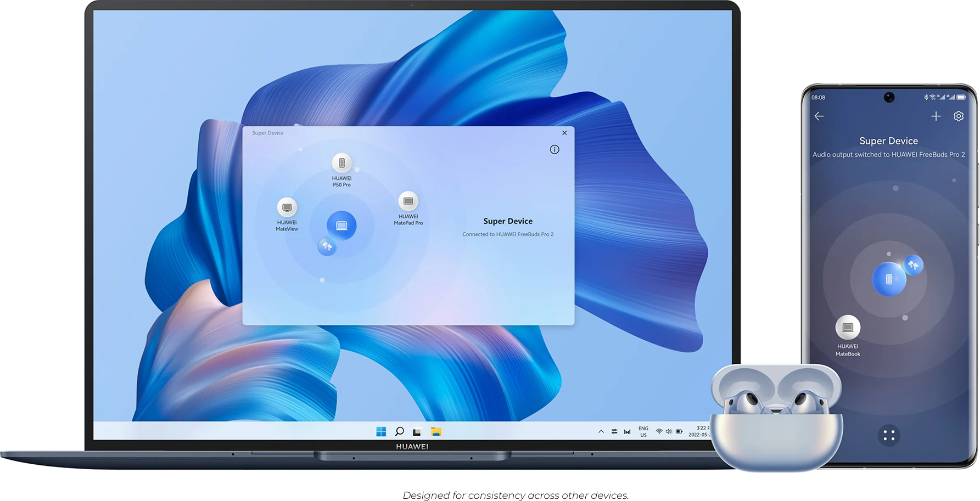This screenshot has height=501, width=980.
Task: Open the Windows Start menu
Action: (x=381, y=431)
